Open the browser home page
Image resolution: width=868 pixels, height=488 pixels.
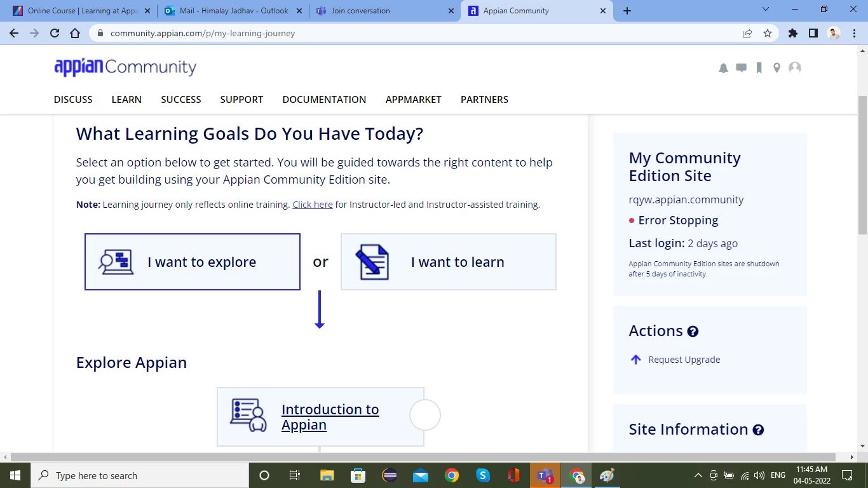click(x=75, y=33)
